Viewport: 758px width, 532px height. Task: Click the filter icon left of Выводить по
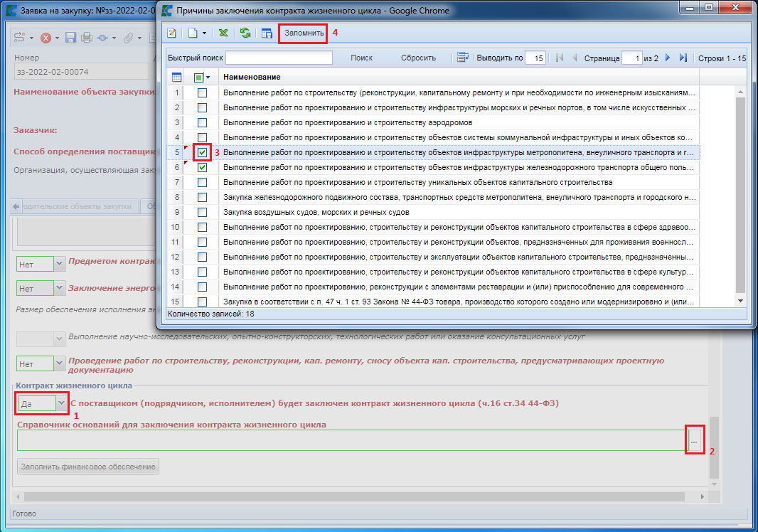(463, 58)
